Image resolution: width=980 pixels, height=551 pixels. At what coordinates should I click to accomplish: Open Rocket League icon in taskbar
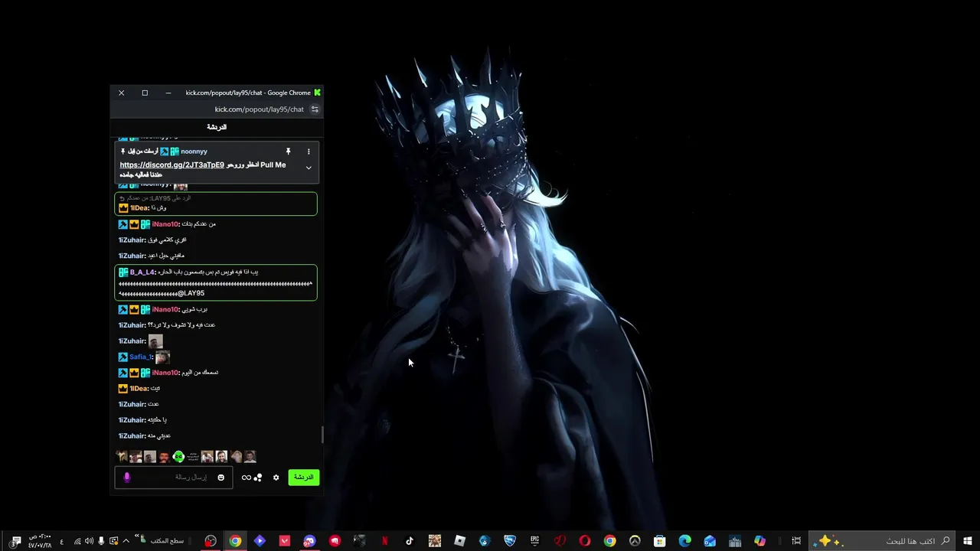click(x=510, y=541)
